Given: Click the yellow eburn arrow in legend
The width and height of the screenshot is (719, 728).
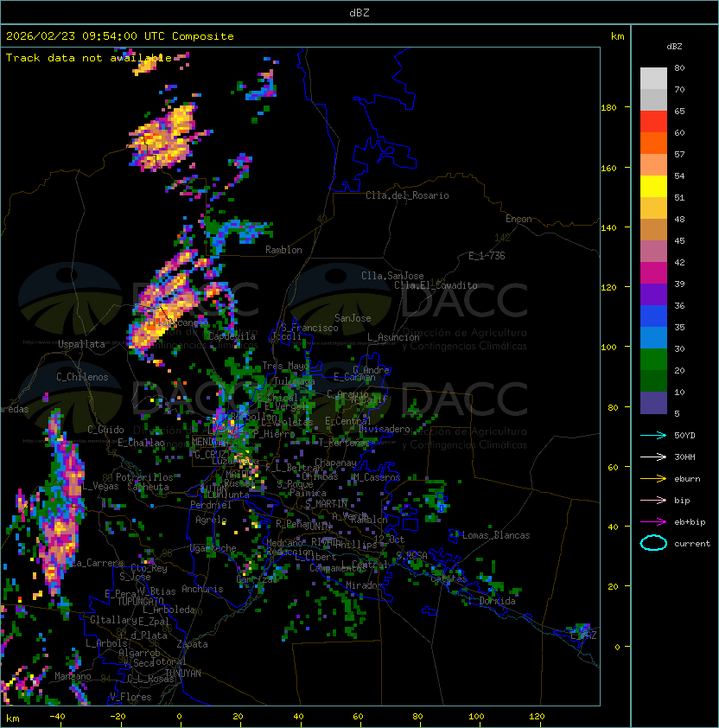Looking at the screenshot, I should [x=653, y=479].
